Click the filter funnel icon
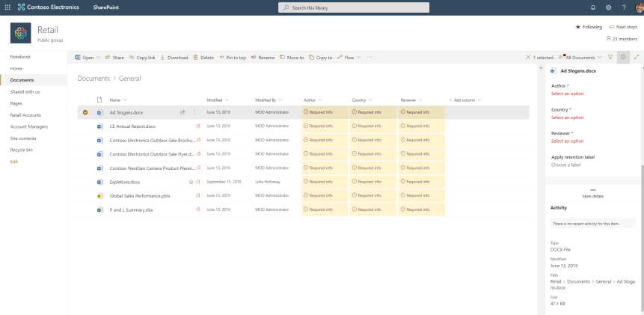 pyautogui.click(x=610, y=57)
